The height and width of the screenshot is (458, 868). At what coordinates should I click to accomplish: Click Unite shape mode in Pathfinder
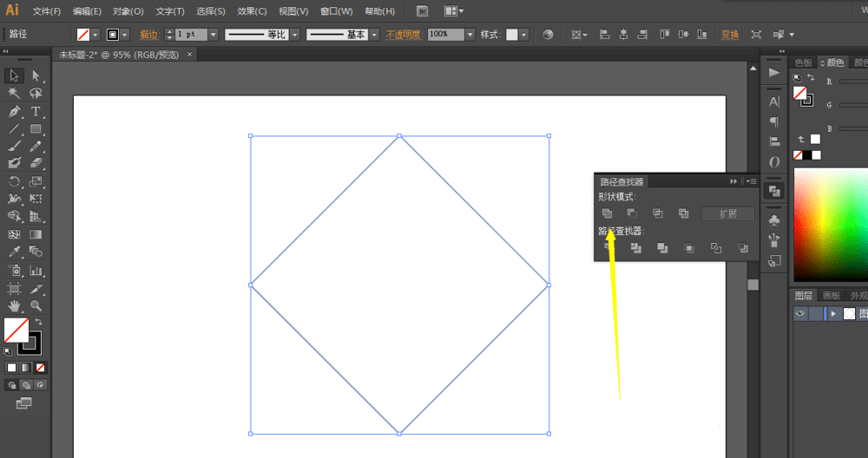607,213
